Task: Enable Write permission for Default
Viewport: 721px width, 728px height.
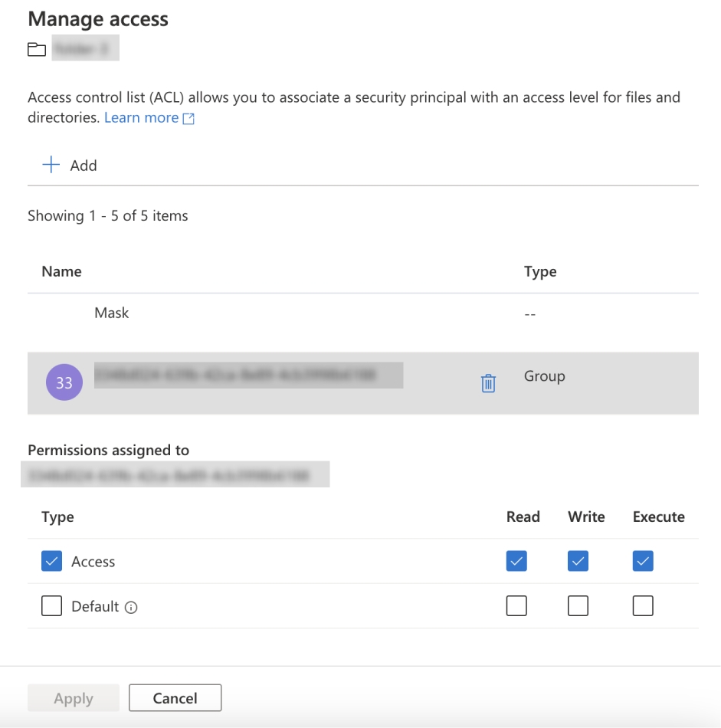Action: (x=578, y=607)
